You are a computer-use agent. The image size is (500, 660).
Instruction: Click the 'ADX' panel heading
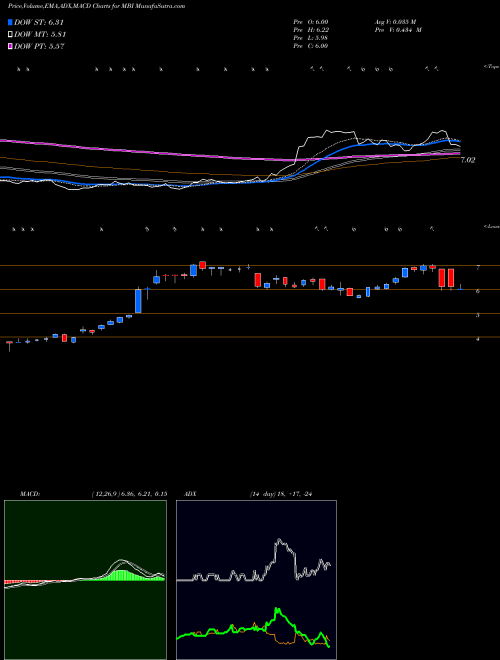click(x=191, y=494)
